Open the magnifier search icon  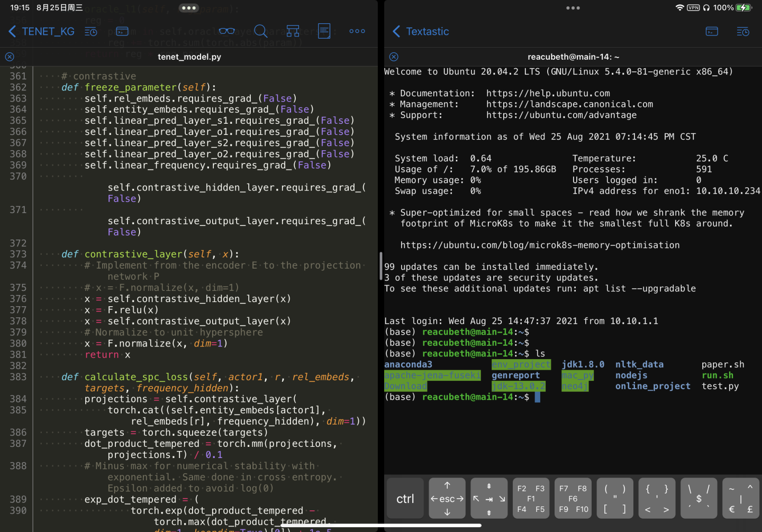[x=260, y=31]
